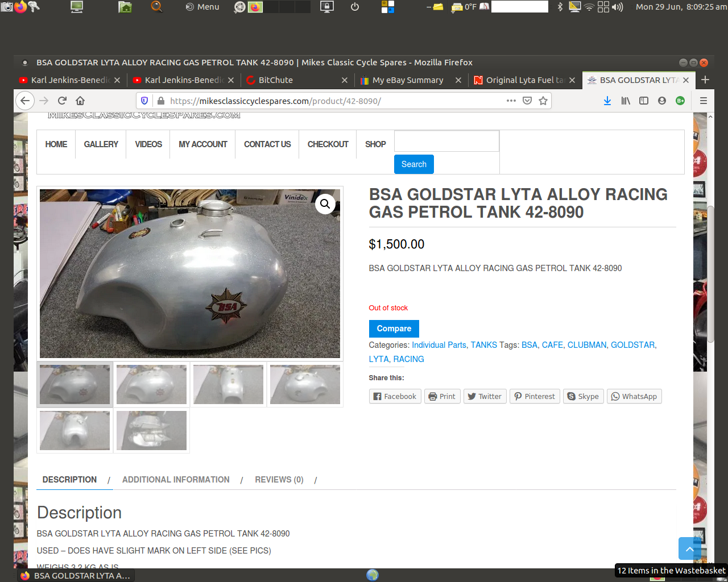728x582 pixels.
Task: Click the green extension icon in toolbar
Action: pyautogui.click(x=680, y=101)
